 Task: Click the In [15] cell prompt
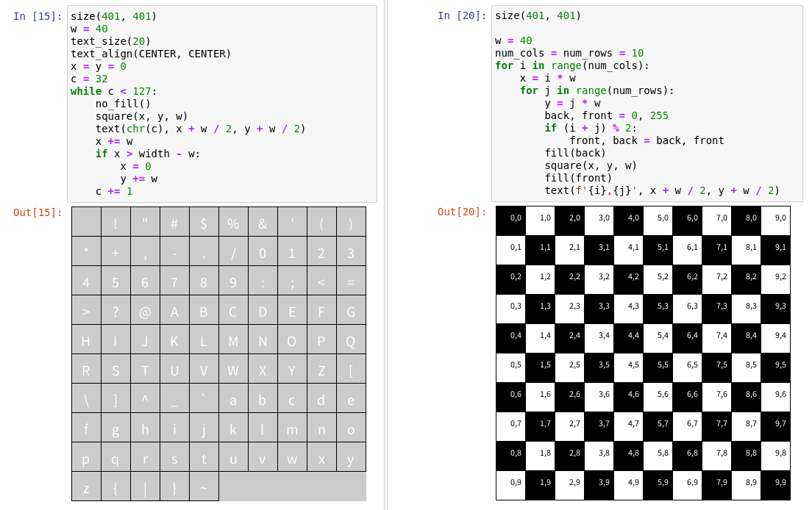tap(38, 16)
